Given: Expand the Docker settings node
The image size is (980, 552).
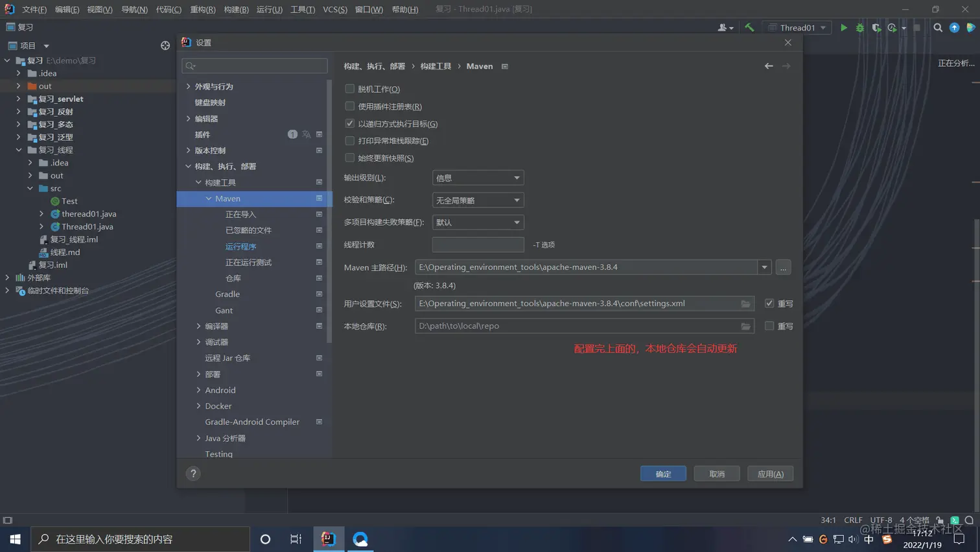Looking at the screenshot, I should tap(198, 406).
